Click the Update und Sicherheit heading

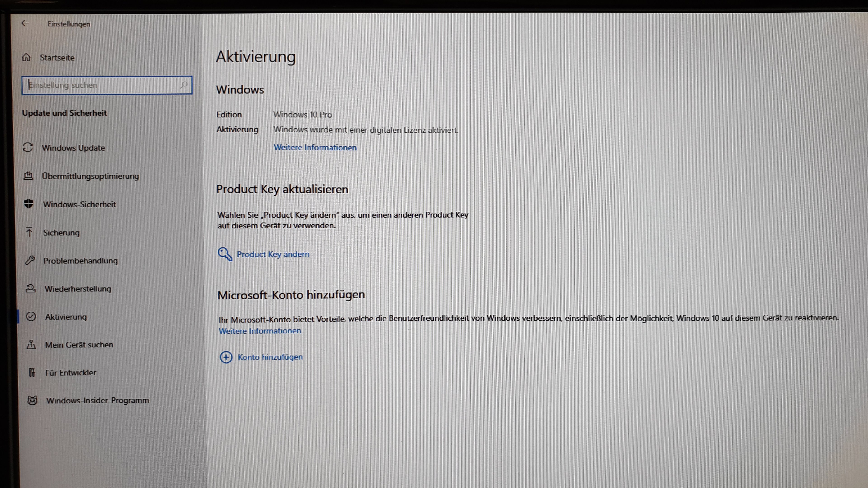pos(64,113)
